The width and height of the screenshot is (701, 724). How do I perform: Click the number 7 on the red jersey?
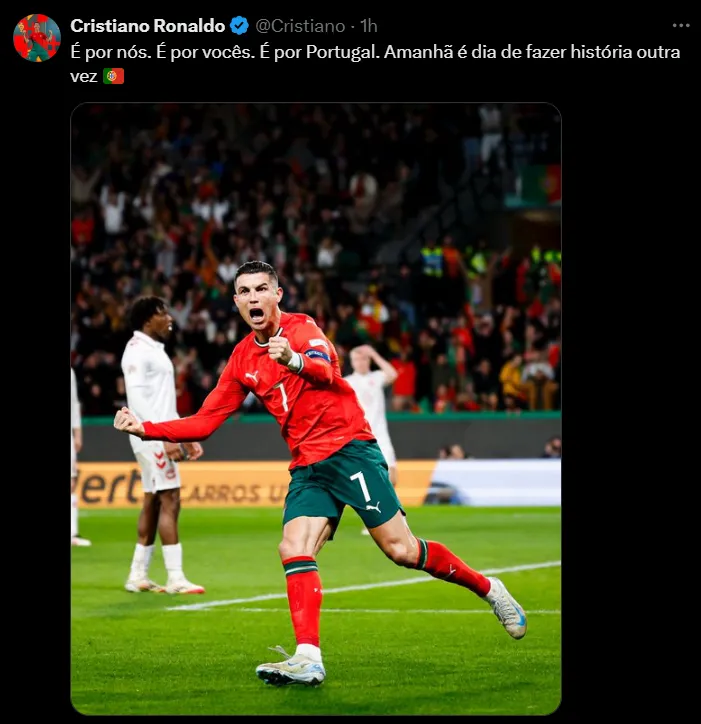(281, 396)
